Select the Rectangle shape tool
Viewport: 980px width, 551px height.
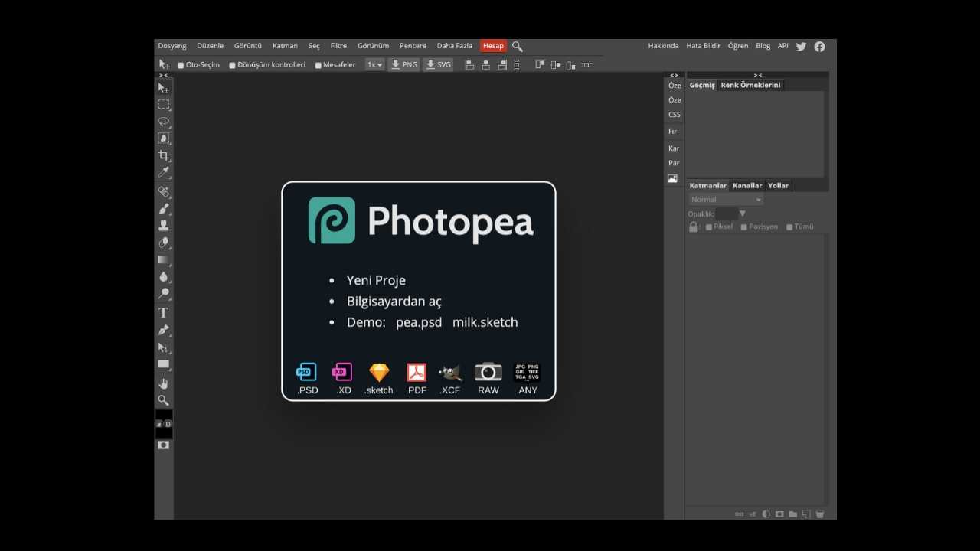(x=163, y=364)
